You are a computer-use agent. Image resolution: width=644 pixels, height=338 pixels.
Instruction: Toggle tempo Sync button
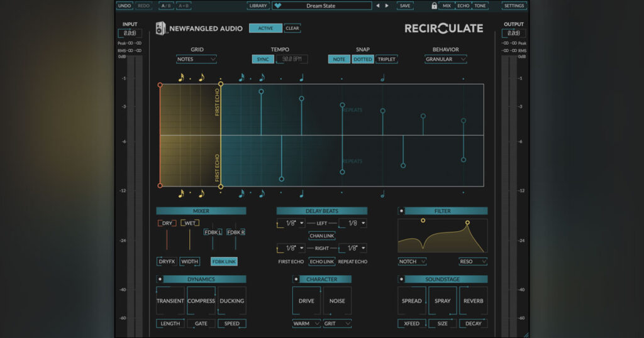[263, 59]
